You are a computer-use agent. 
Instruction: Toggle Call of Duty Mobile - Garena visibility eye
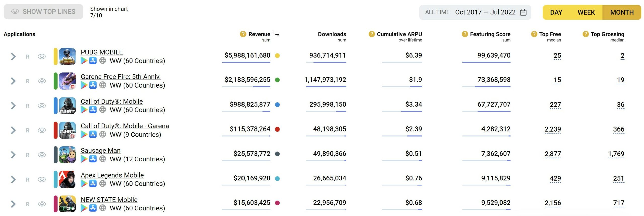click(x=42, y=130)
